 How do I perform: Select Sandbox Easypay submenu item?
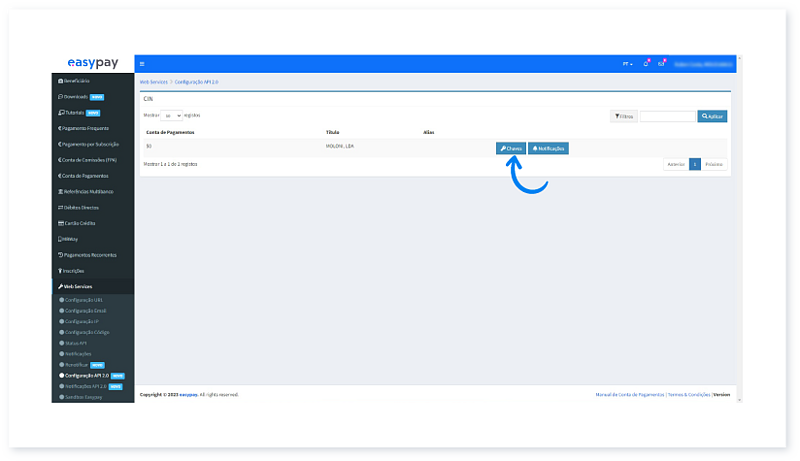pos(81,397)
